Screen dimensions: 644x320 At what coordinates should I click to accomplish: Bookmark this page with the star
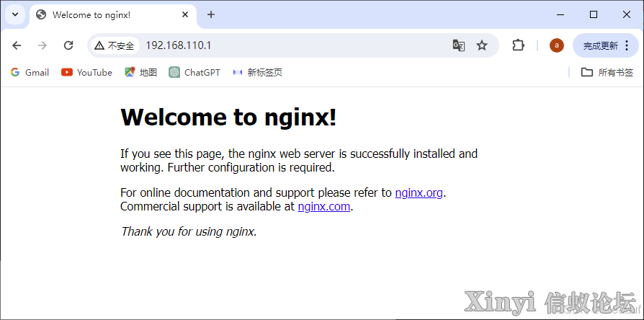(482, 45)
